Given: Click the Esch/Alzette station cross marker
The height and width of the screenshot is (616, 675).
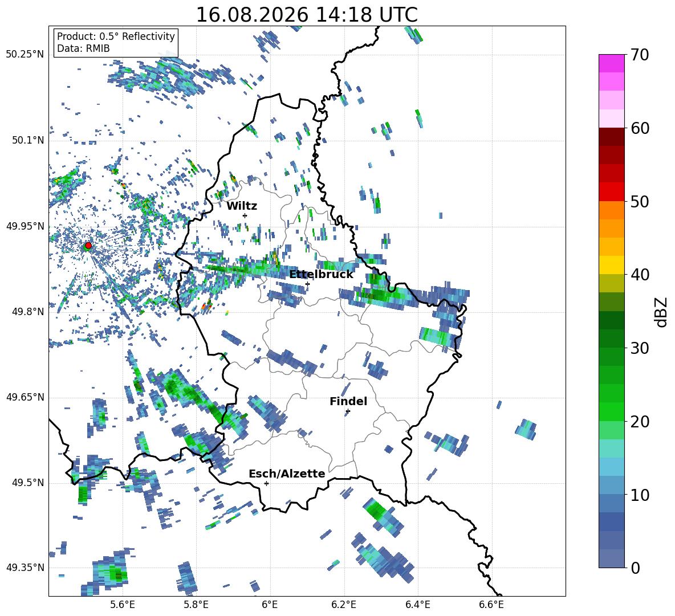Looking at the screenshot, I should point(266,483).
